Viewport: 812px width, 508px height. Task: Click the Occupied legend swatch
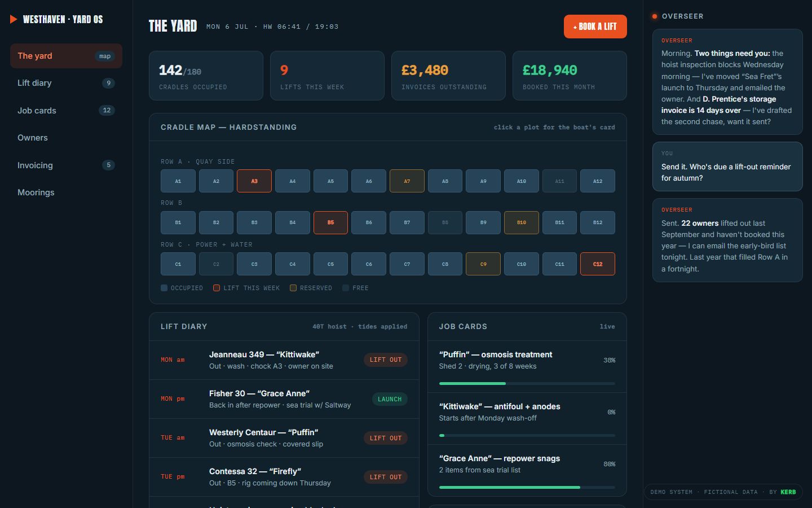(x=164, y=288)
